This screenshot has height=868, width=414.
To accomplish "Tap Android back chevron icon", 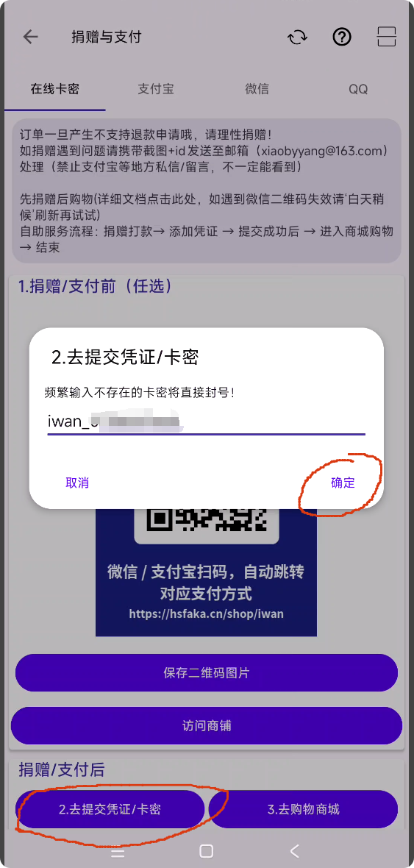I will (294, 851).
